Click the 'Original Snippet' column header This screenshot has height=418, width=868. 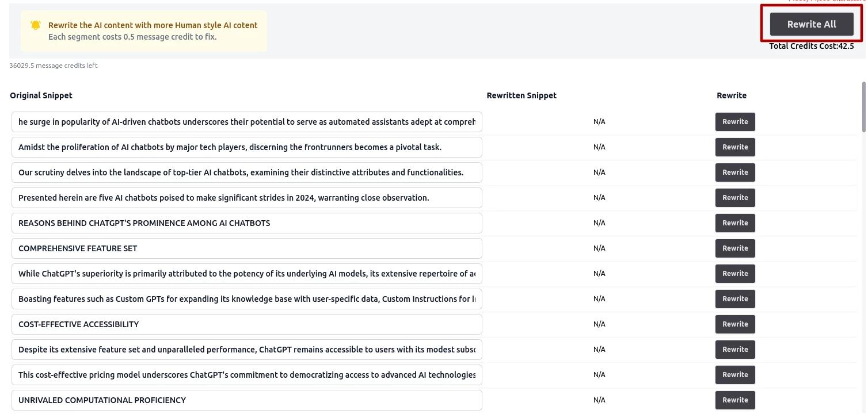coord(41,95)
